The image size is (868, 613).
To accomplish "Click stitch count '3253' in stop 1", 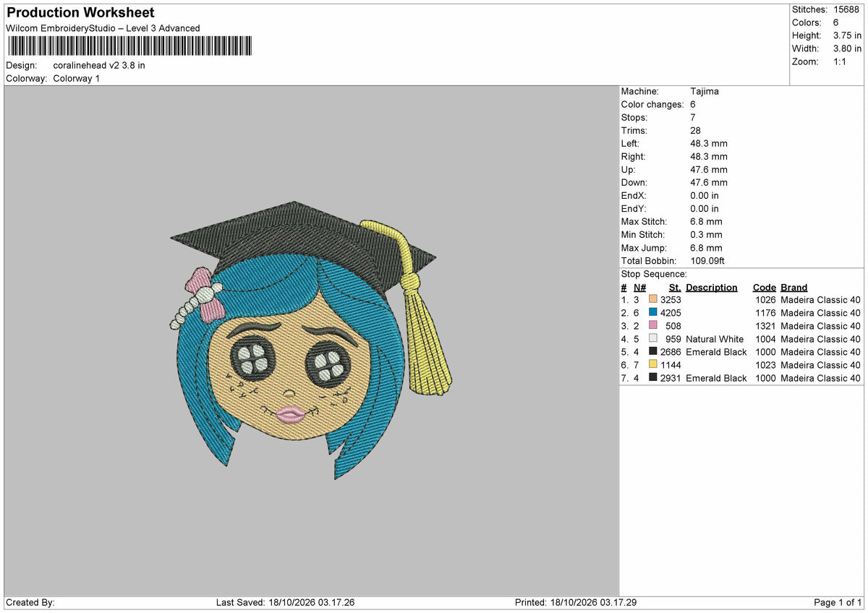I will click(671, 300).
